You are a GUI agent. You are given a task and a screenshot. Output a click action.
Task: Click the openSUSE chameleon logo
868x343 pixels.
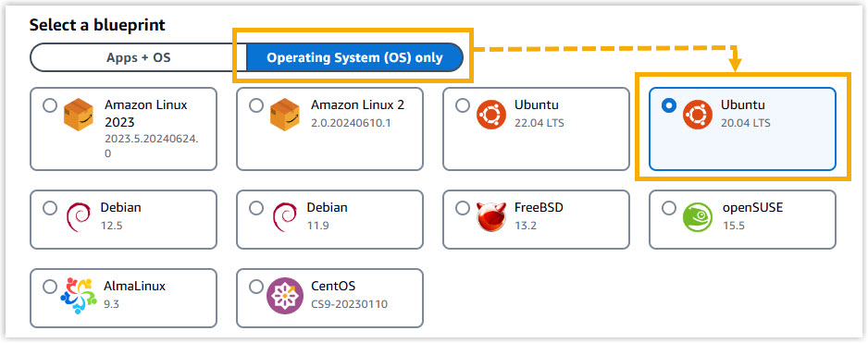click(x=698, y=217)
